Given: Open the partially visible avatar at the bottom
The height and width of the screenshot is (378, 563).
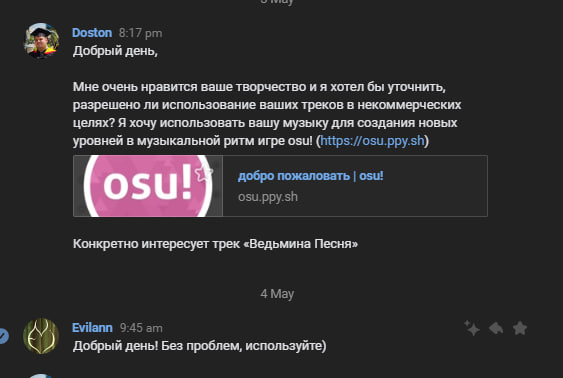Looking at the screenshot, I should point(41,375).
